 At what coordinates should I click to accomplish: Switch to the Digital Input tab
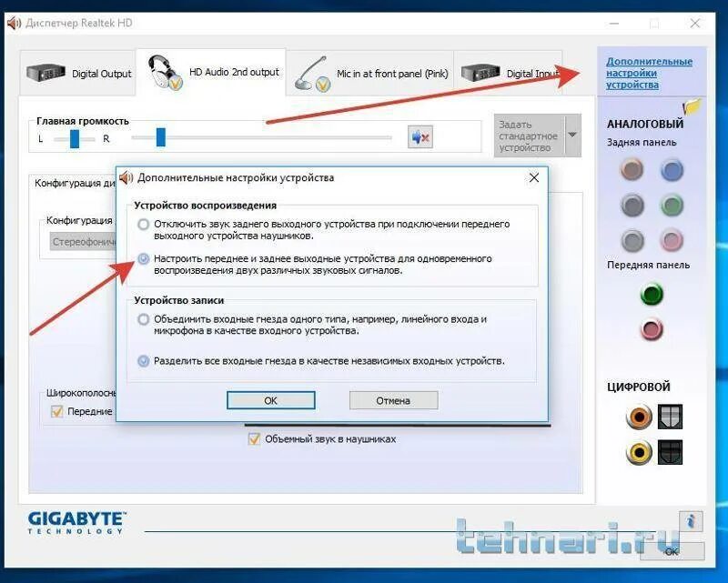pos(508,74)
